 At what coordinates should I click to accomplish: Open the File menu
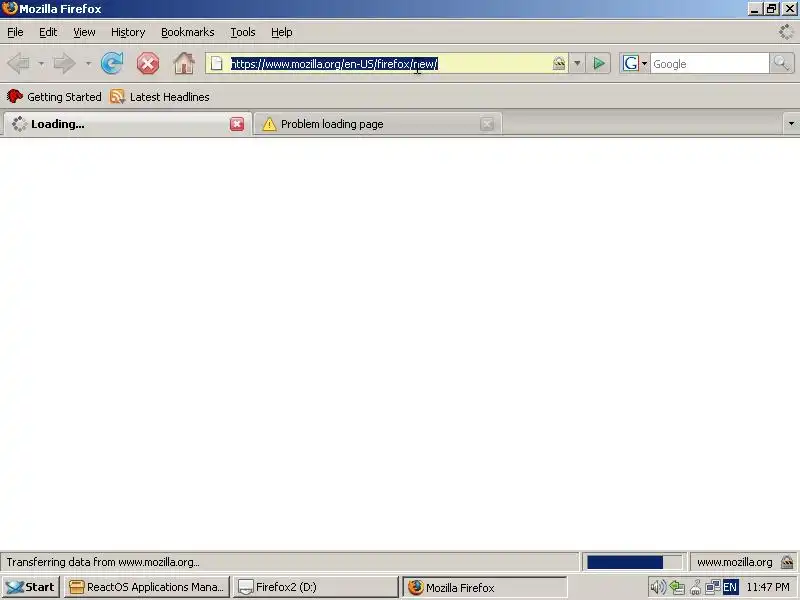point(15,32)
